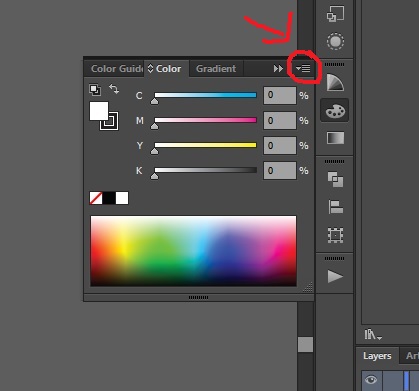
Task: Click the overlapping squares icon atop dock
Action: (335, 14)
